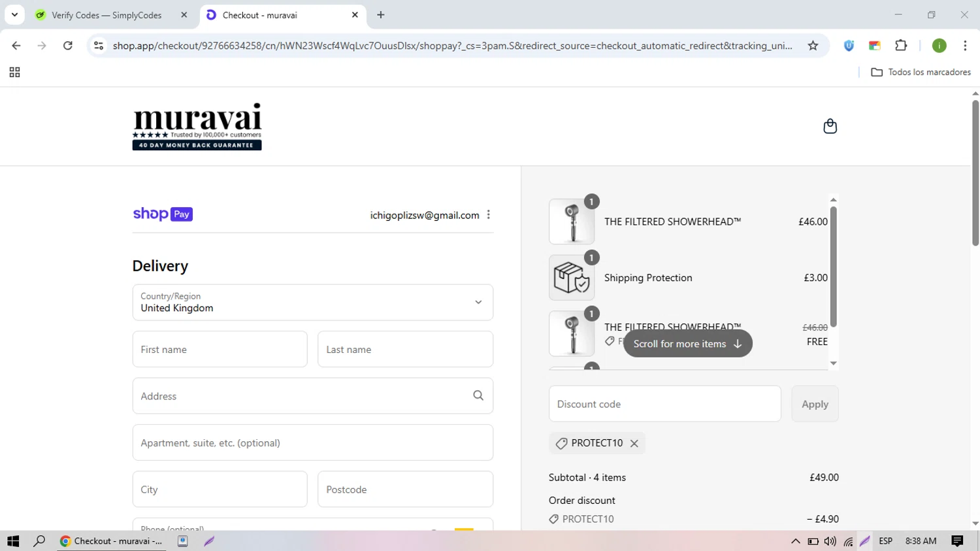Open the volume control in tray
This screenshot has height=551, width=980.
coord(830,541)
